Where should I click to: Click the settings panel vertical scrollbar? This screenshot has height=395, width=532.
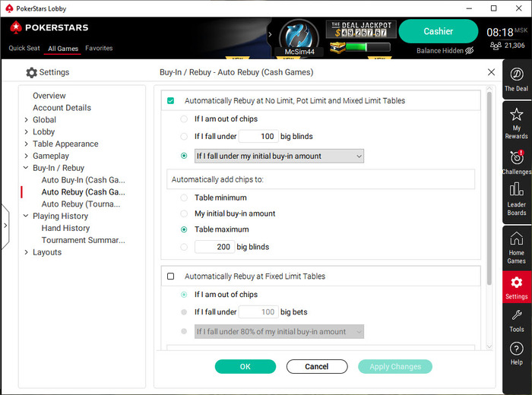489,188
